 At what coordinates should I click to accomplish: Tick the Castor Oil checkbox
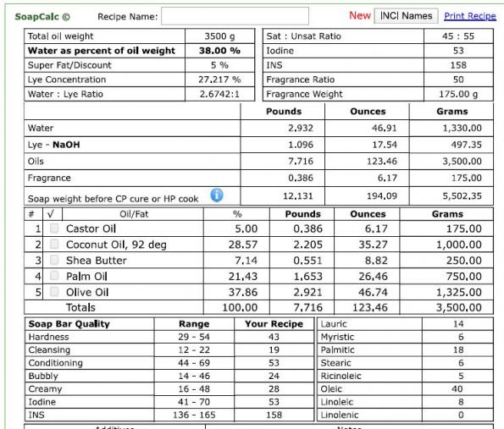tap(54, 228)
